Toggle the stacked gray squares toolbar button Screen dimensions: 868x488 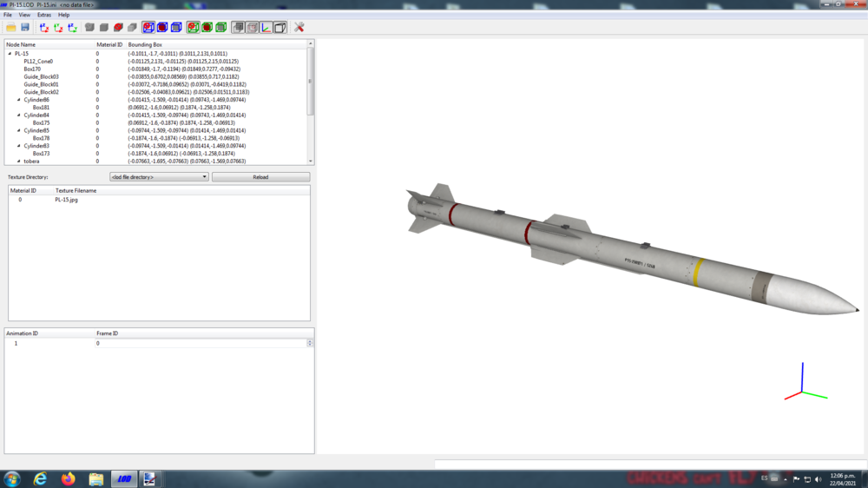pyautogui.click(x=238, y=27)
